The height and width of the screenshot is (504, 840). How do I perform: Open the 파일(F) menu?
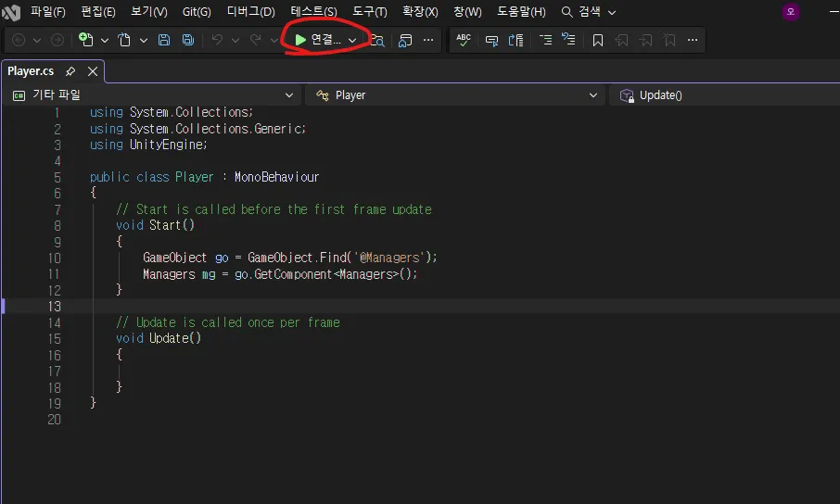pyautogui.click(x=48, y=12)
